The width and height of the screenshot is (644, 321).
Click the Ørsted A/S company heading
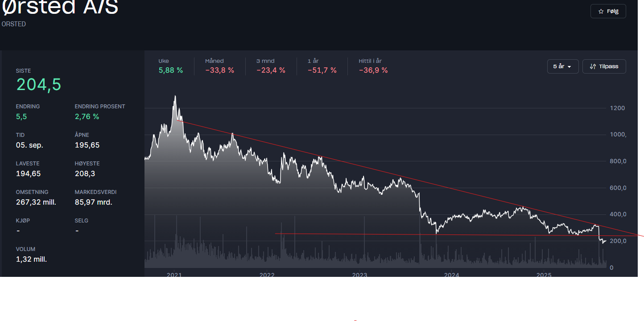coord(60,8)
